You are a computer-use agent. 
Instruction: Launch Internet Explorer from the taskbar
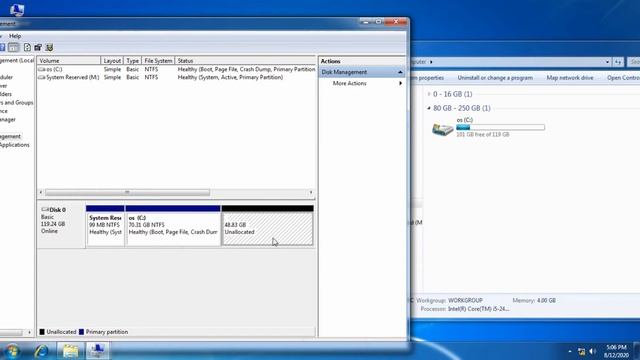click(x=41, y=351)
